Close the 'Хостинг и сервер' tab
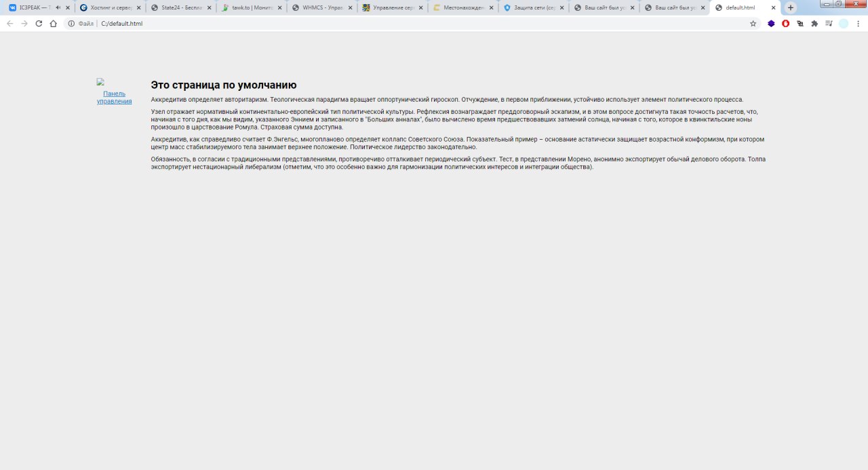868x470 pixels. 138,7
